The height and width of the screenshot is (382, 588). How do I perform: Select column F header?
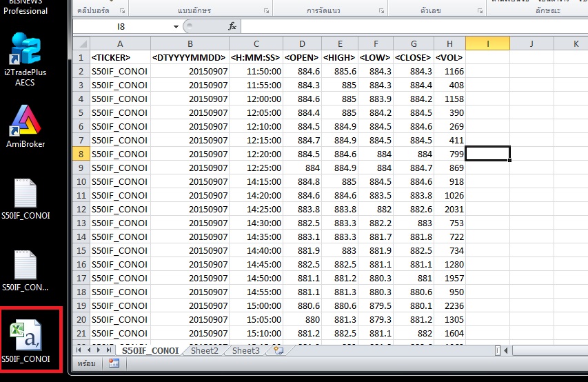tap(376, 43)
